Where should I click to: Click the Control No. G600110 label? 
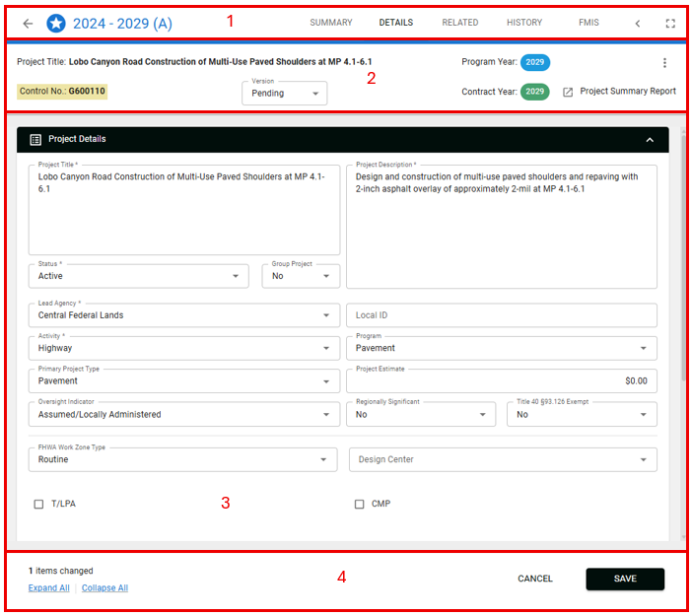pyautogui.click(x=62, y=92)
